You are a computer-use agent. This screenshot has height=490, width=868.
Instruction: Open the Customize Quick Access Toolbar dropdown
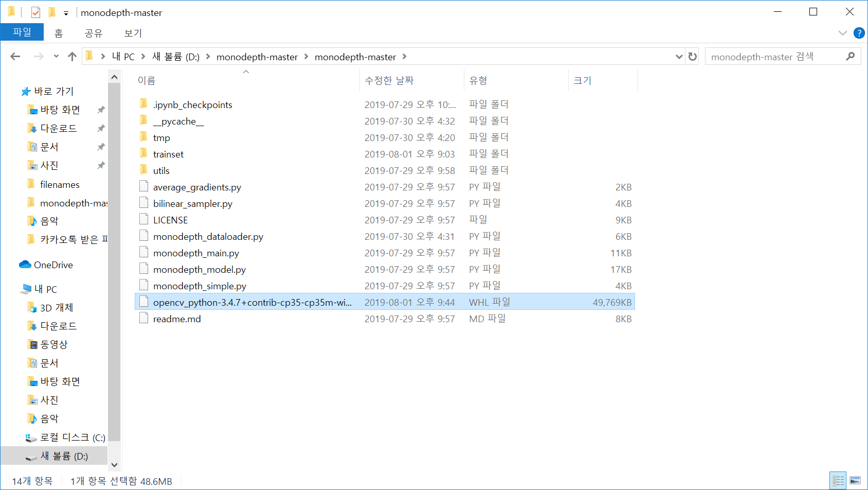[x=66, y=13]
